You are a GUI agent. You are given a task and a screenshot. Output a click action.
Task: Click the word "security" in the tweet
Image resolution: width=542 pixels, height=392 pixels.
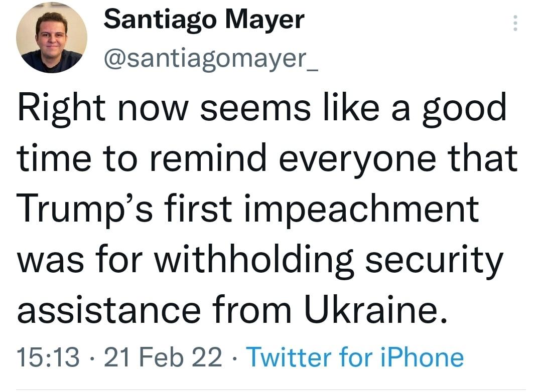click(x=434, y=261)
